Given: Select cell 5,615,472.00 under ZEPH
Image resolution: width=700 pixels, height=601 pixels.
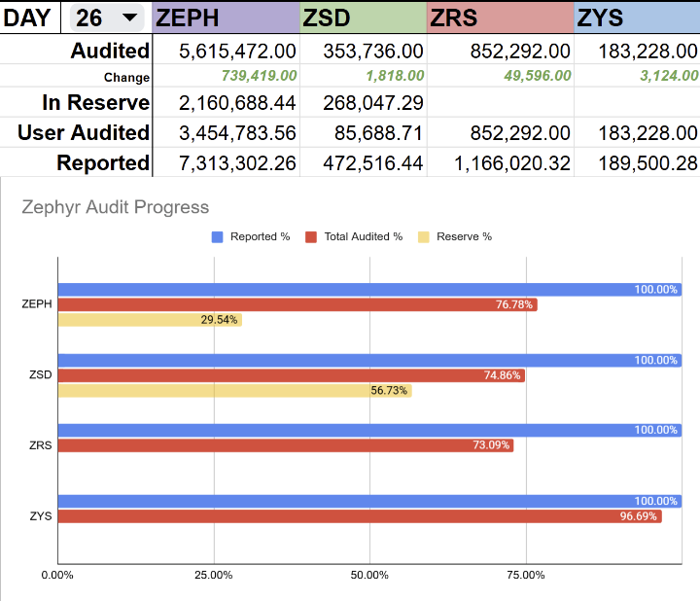Looking at the screenshot, I should (237, 51).
